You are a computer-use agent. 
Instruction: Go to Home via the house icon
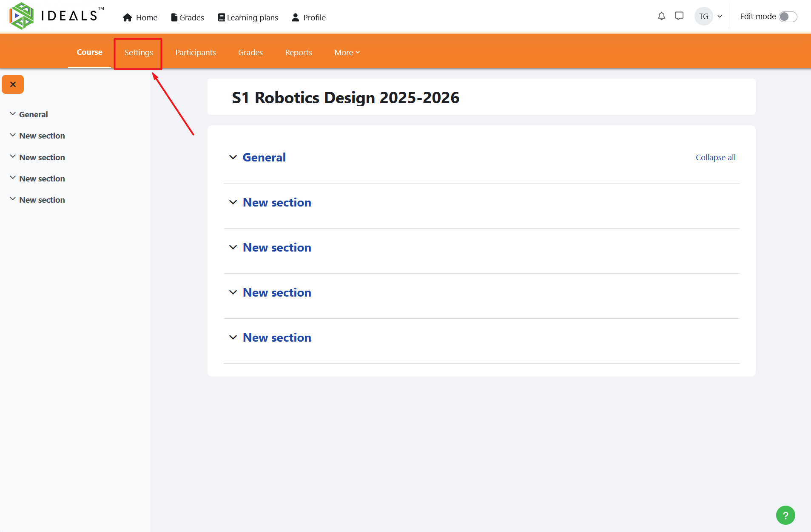(x=127, y=17)
